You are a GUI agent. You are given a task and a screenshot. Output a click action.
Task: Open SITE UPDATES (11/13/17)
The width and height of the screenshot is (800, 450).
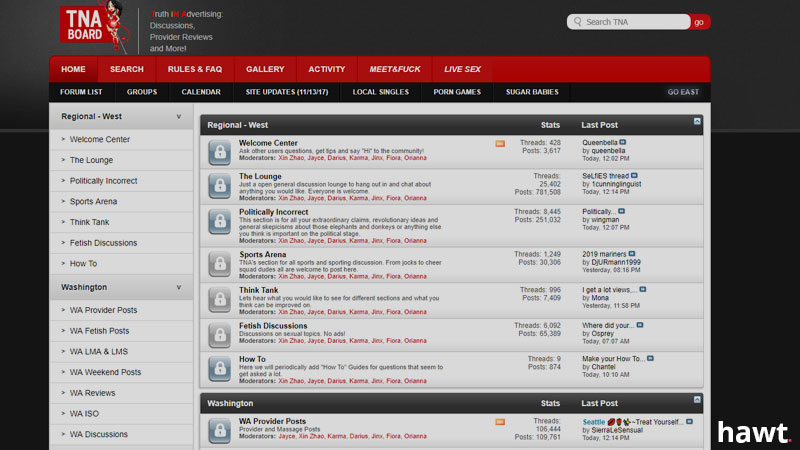[287, 92]
